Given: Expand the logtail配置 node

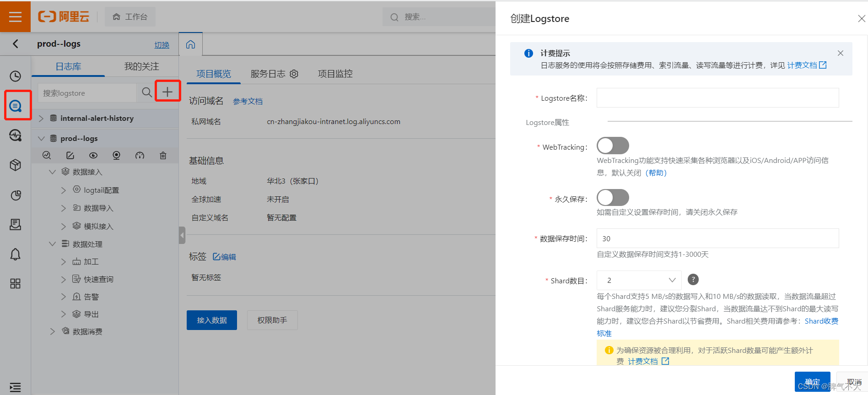Looking at the screenshot, I should pos(64,190).
